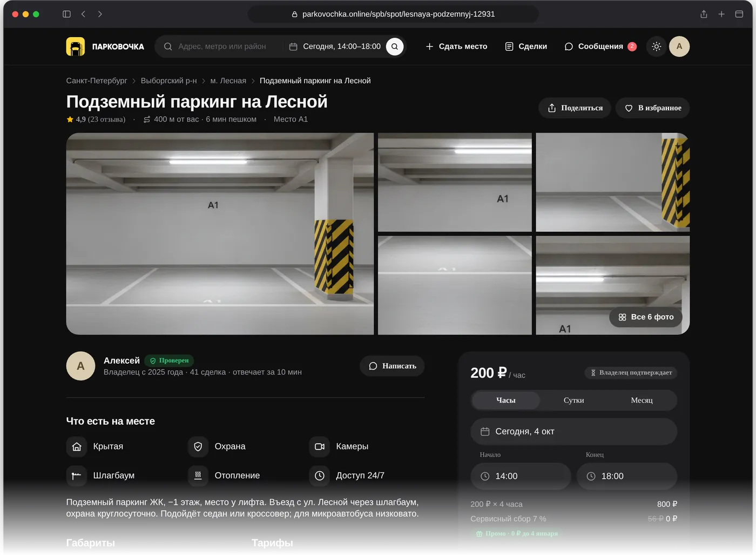756x555 pixels.
Task: Open owner Алексей's avatar
Action: pyautogui.click(x=81, y=366)
